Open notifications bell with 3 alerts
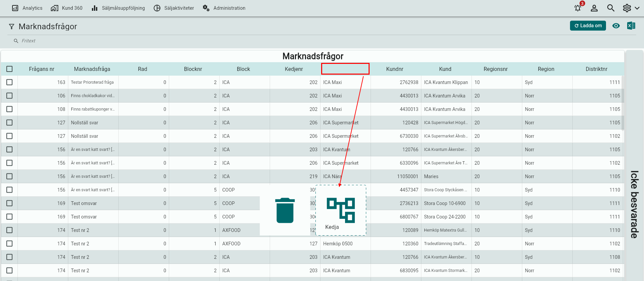Viewport: 644px width, 281px height. [578, 8]
